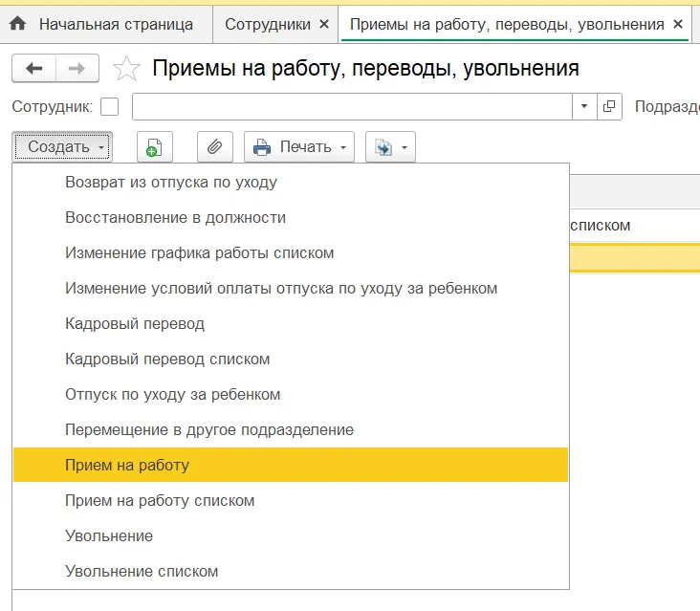
Task: Open the Печать dropdown menu
Action: (x=299, y=147)
